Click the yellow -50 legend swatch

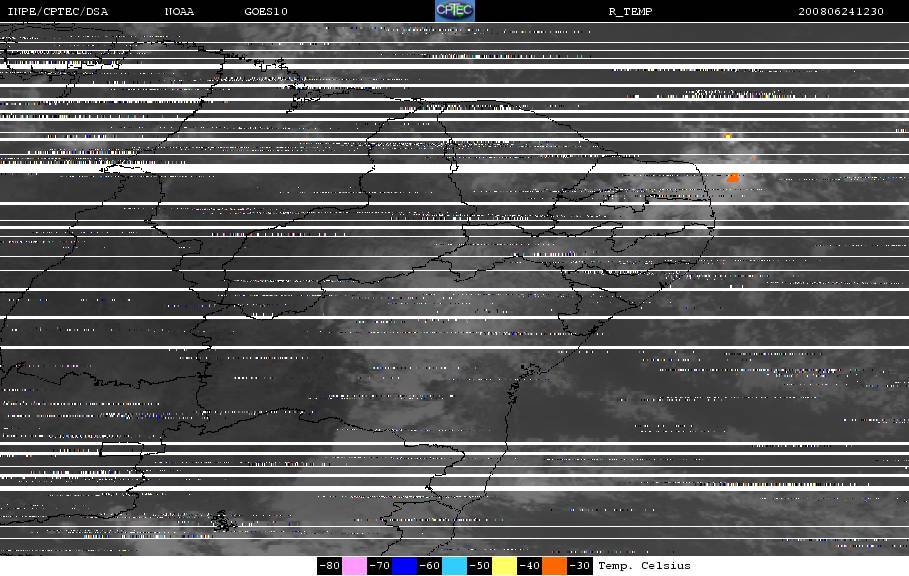pyautogui.click(x=504, y=566)
